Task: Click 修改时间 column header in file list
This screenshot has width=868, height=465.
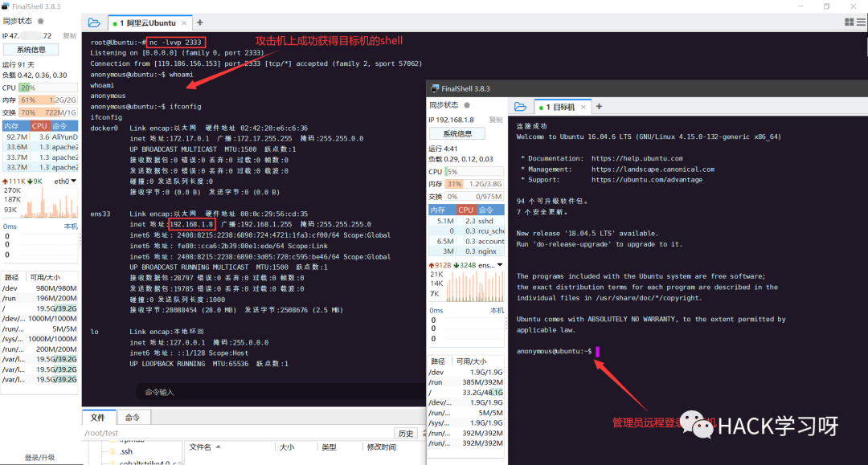Action: point(382,447)
